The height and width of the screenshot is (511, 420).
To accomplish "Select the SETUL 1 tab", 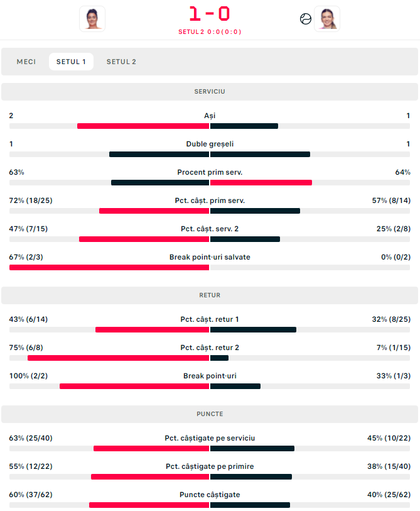I will tap(71, 62).
